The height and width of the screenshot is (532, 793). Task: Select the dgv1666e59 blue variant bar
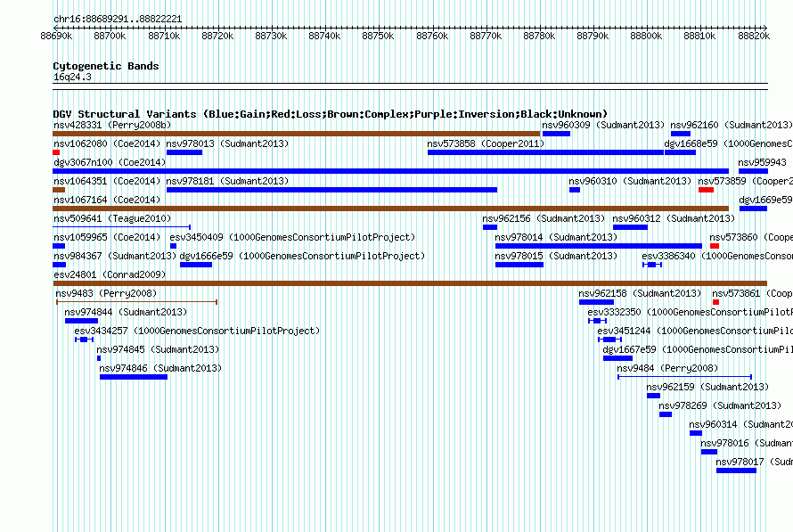tap(196, 265)
